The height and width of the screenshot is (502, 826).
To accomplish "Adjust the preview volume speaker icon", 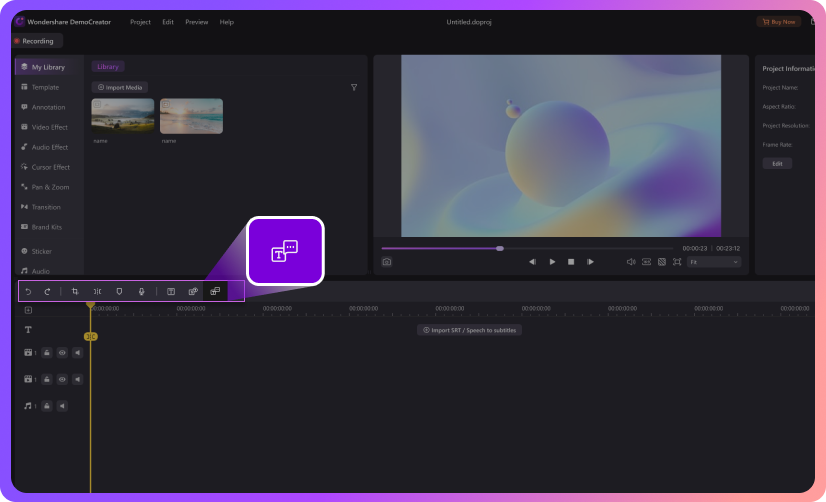I will (x=631, y=262).
